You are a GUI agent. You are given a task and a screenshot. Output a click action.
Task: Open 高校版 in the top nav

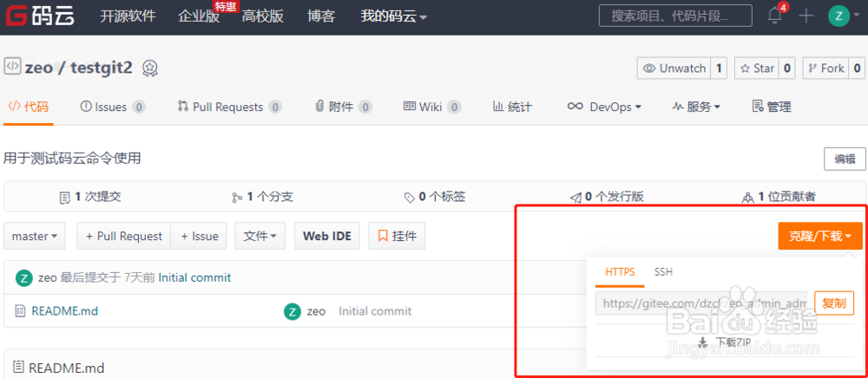click(x=262, y=16)
